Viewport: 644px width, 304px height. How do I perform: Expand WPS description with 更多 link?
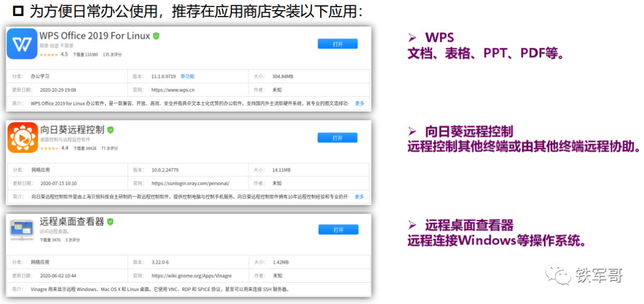360,103
